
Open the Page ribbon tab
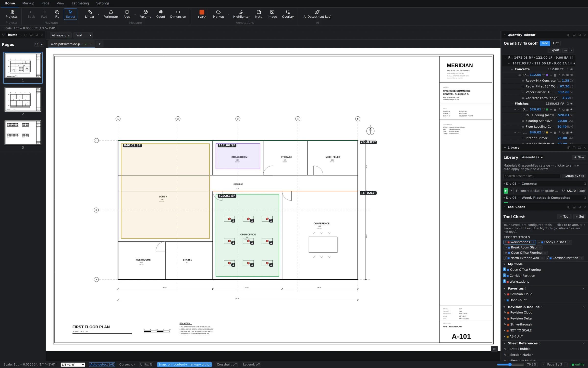click(45, 3)
